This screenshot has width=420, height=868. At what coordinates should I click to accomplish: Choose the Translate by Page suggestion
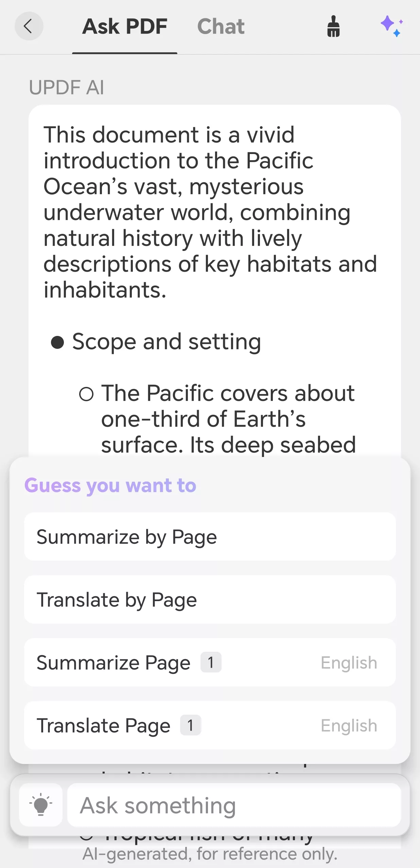[x=210, y=599]
